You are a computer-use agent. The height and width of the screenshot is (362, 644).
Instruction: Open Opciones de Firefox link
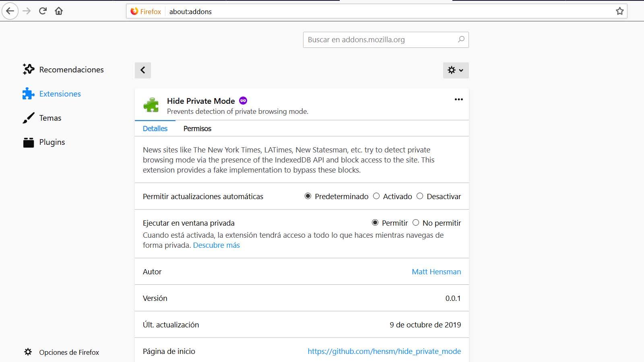[x=69, y=352]
